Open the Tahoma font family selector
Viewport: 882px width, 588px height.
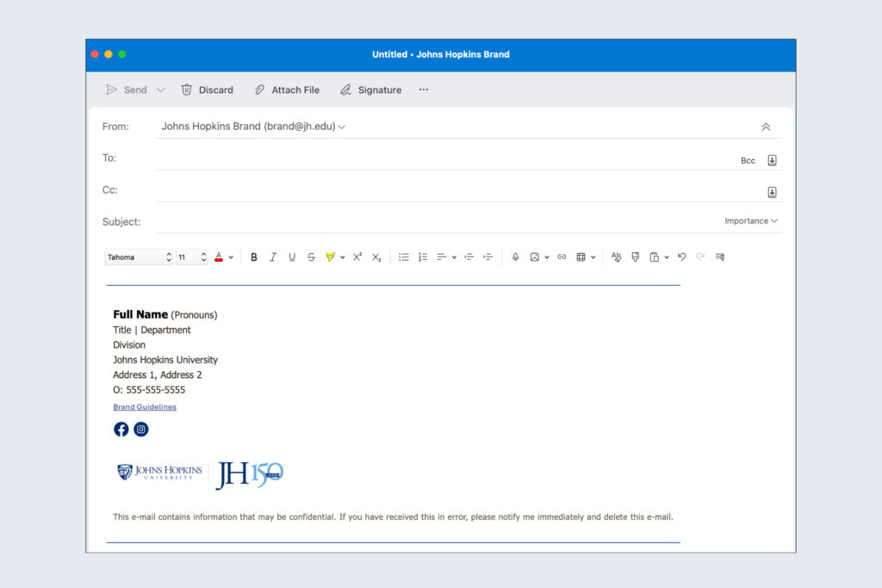tap(139, 257)
